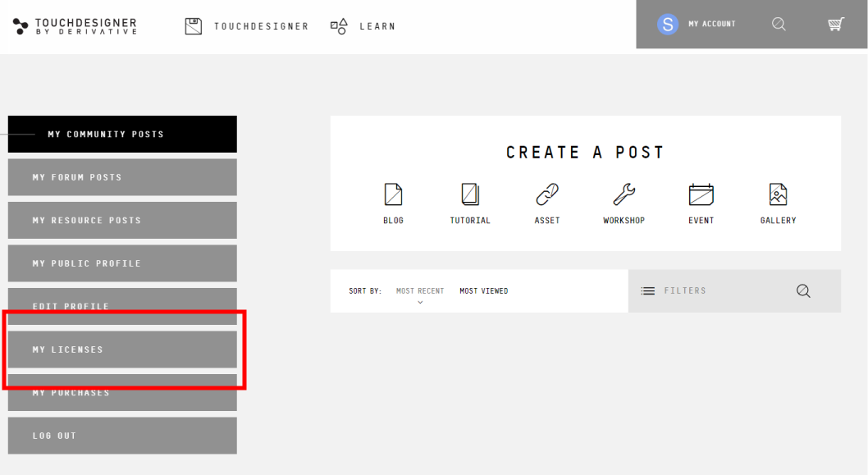Open the Learn menu item
The height and width of the screenshot is (475, 868).
click(x=363, y=26)
